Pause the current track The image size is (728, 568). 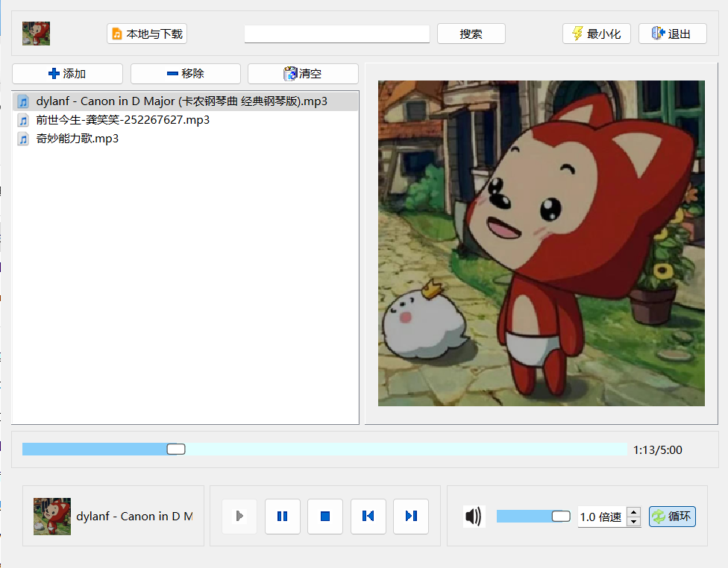click(282, 516)
